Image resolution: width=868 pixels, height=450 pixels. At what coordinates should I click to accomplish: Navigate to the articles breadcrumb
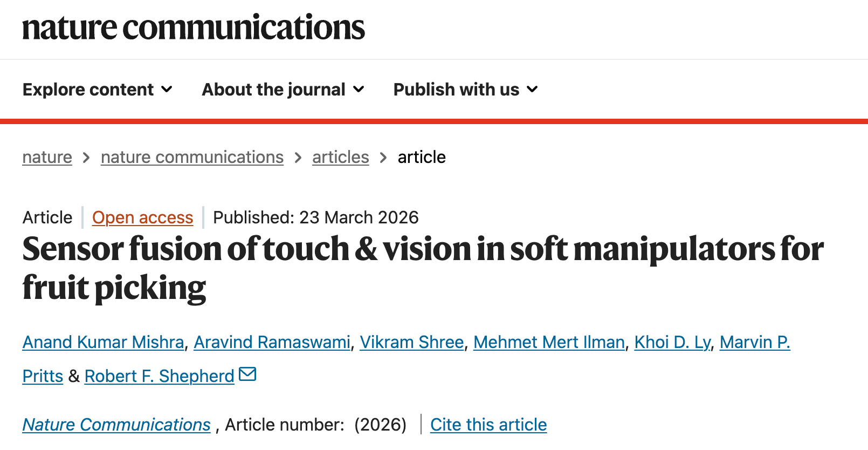pyautogui.click(x=340, y=157)
